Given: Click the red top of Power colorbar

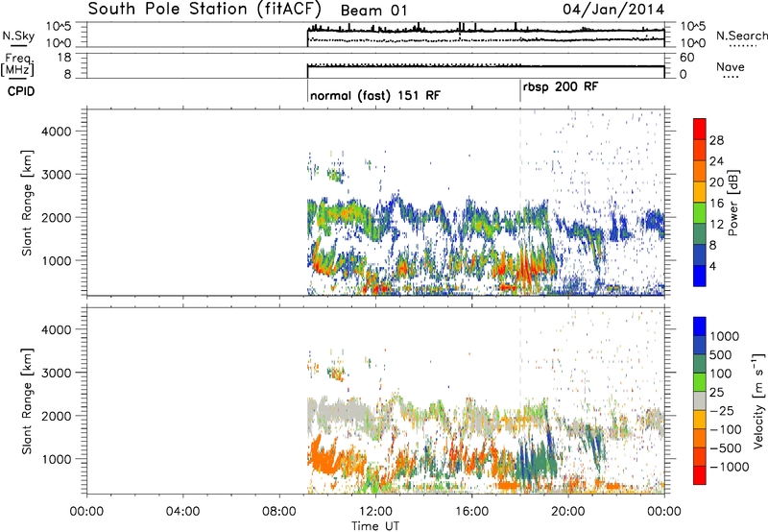Looking at the screenshot, I should [x=700, y=129].
